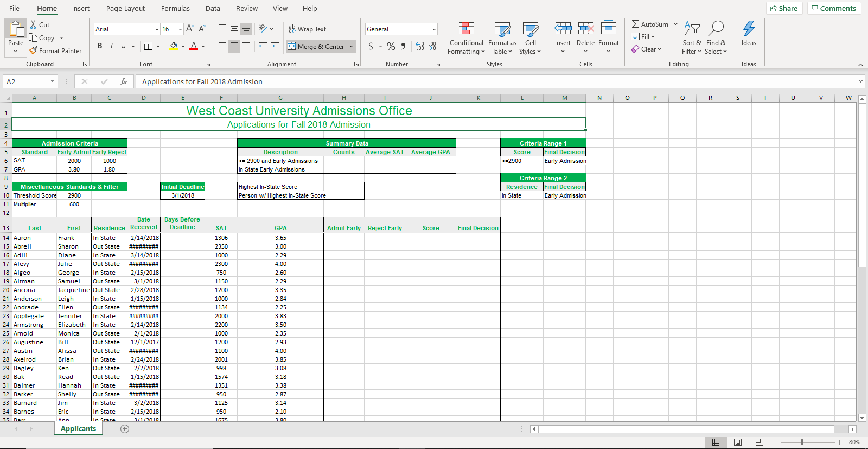This screenshot has height=449, width=868.
Task: Open the Comments pane button
Action: (834, 8)
